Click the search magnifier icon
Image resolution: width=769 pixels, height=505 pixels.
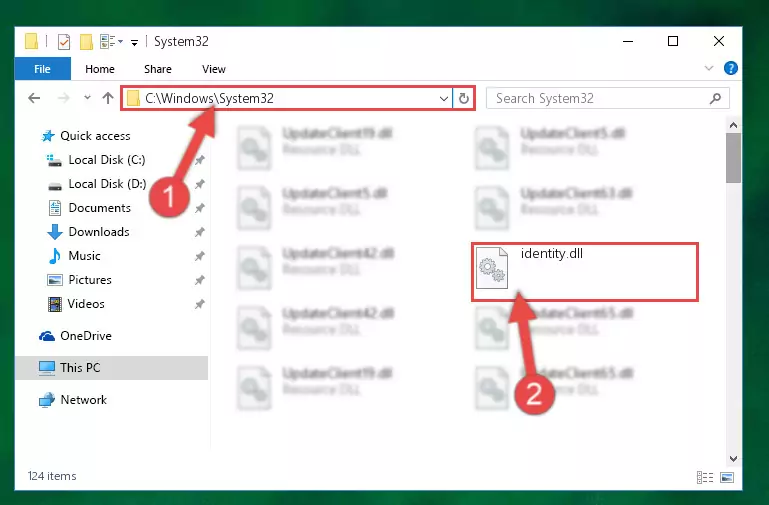(715, 99)
